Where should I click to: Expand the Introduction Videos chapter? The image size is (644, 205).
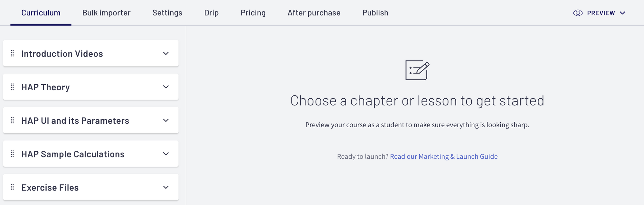coord(166,53)
